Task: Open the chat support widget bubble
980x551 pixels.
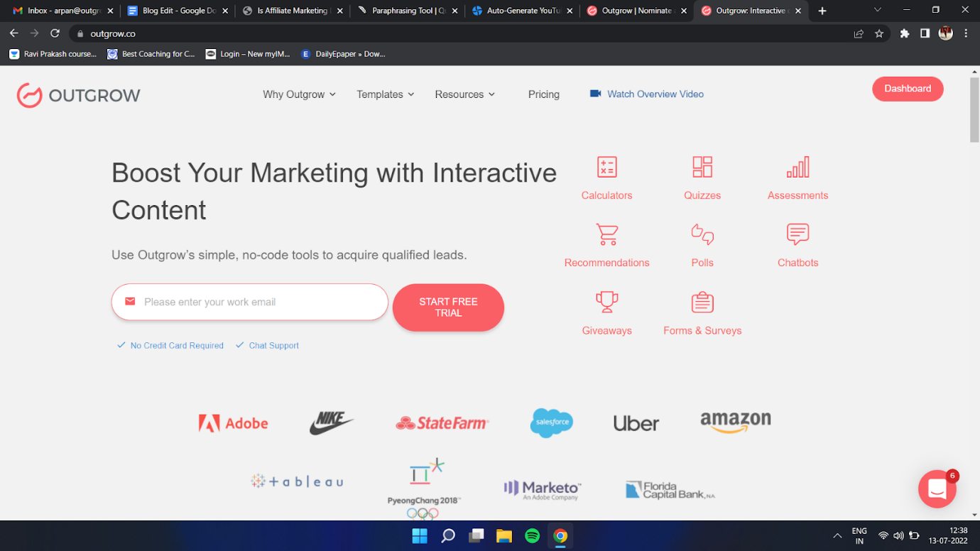Action: (x=937, y=489)
